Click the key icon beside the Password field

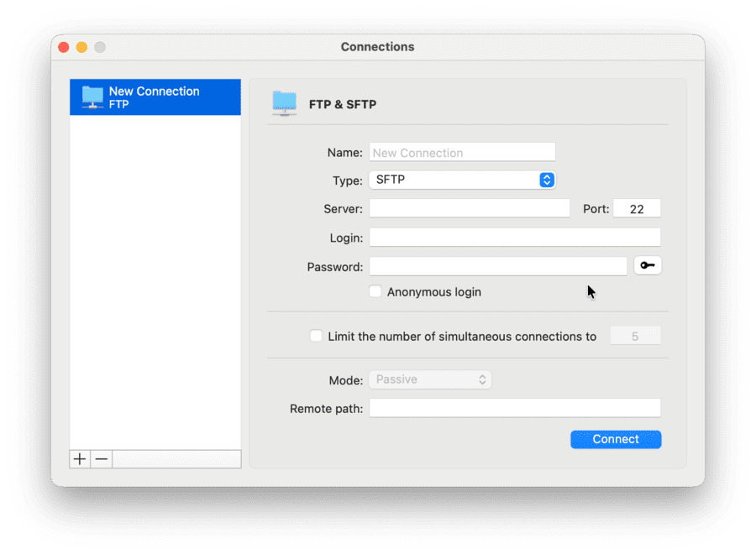[x=647, y=264]
